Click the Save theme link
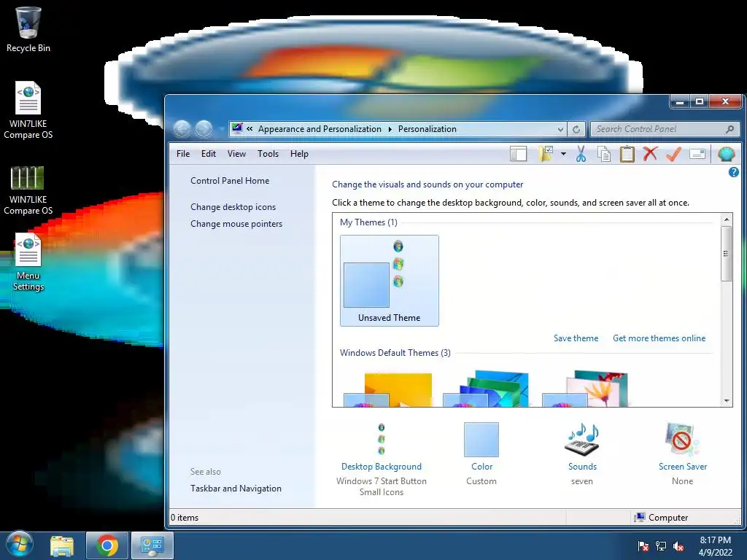The image size is (747, 560). tap(576, 338)
